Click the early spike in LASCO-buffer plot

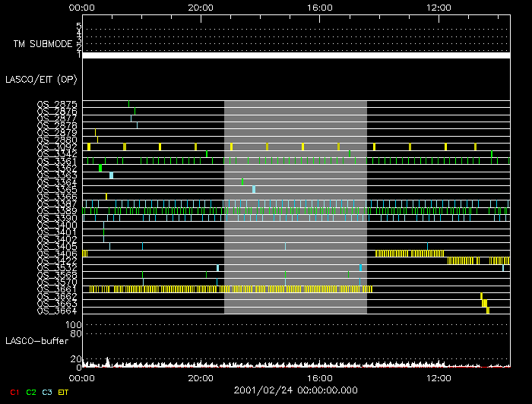[x=107, y=361]
